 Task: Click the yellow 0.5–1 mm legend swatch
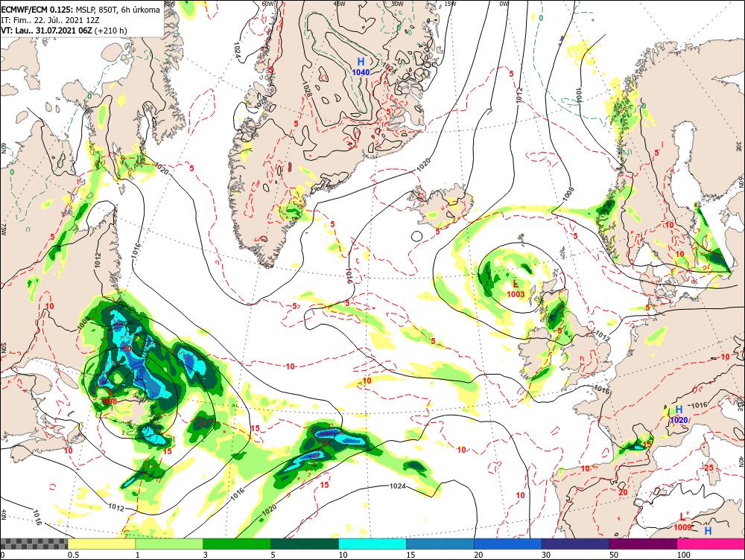pyautogui.click(x=101, y=544)
